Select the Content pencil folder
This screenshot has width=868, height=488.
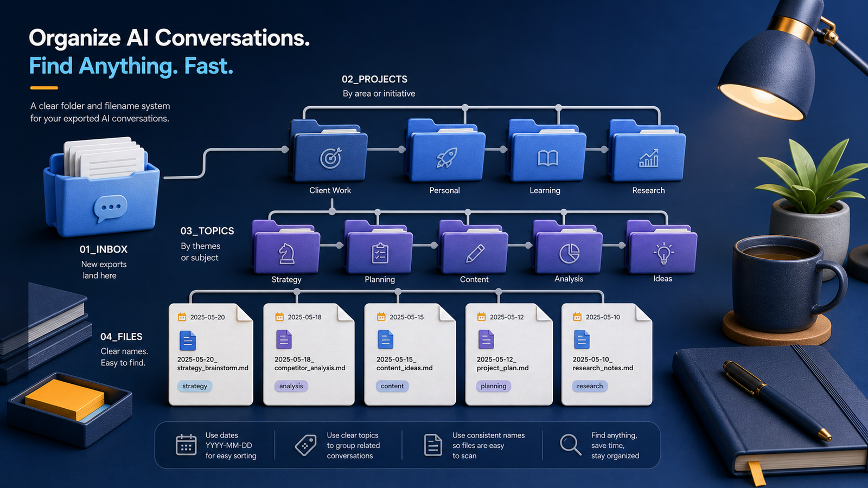click(x=474, y=247)
